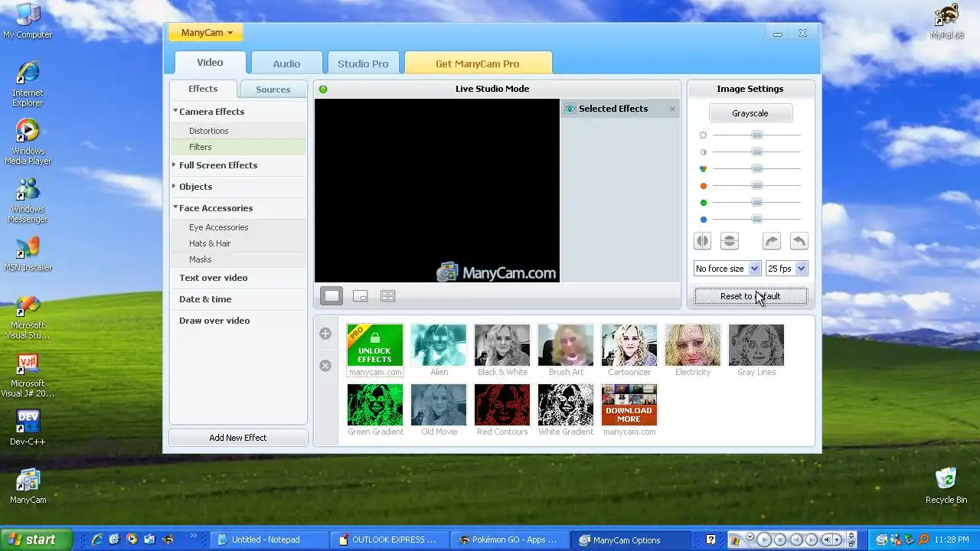Click the Start button

36,540
